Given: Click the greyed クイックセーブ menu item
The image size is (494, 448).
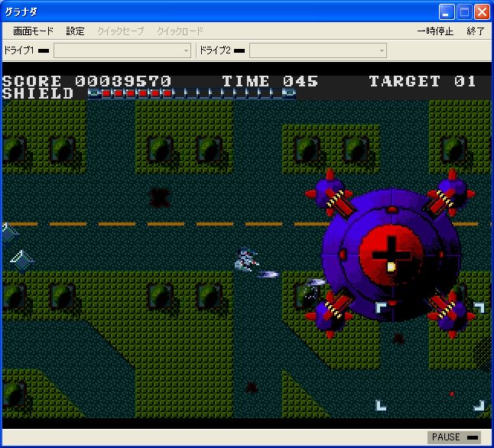Looking at the screenshot, I should pos(121,31).
